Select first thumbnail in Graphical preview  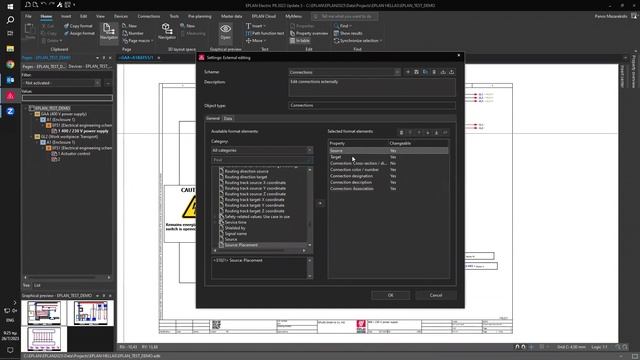coord(44,313)
